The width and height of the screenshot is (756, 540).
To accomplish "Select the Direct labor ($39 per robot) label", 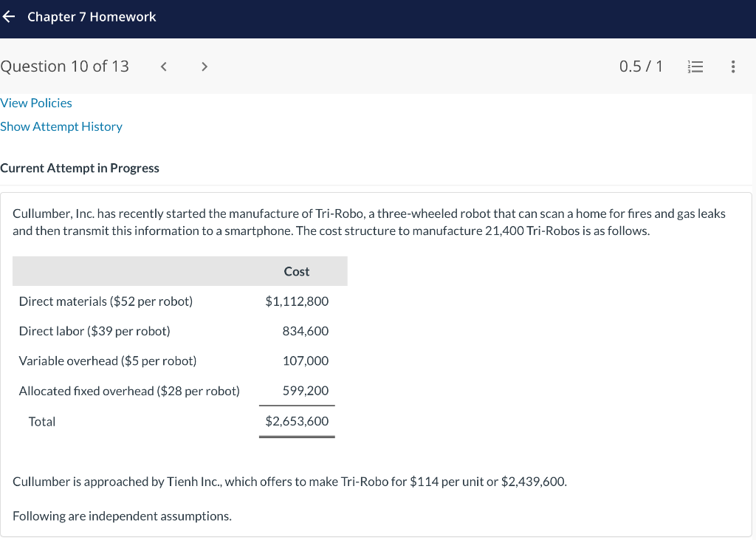I will coord(94,331).
